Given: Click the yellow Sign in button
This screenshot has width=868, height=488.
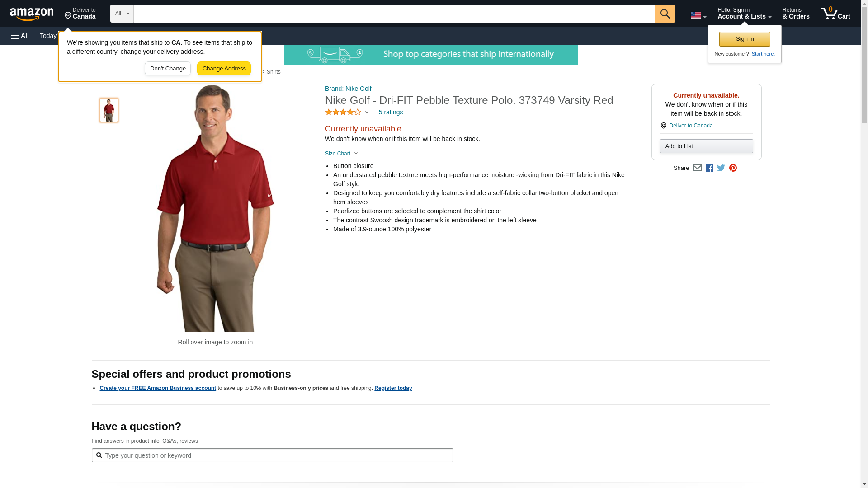Looking at the screenshot, I should [745, 39].
